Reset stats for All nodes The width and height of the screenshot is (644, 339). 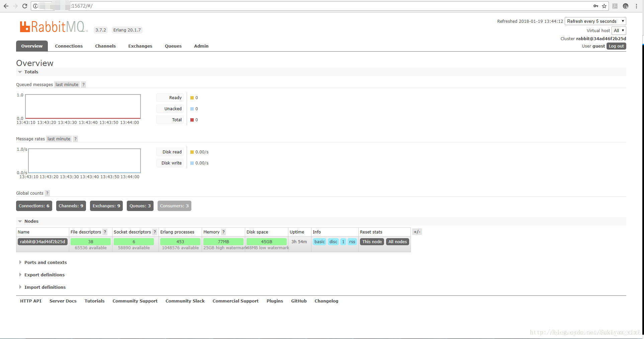pos(398,242)
